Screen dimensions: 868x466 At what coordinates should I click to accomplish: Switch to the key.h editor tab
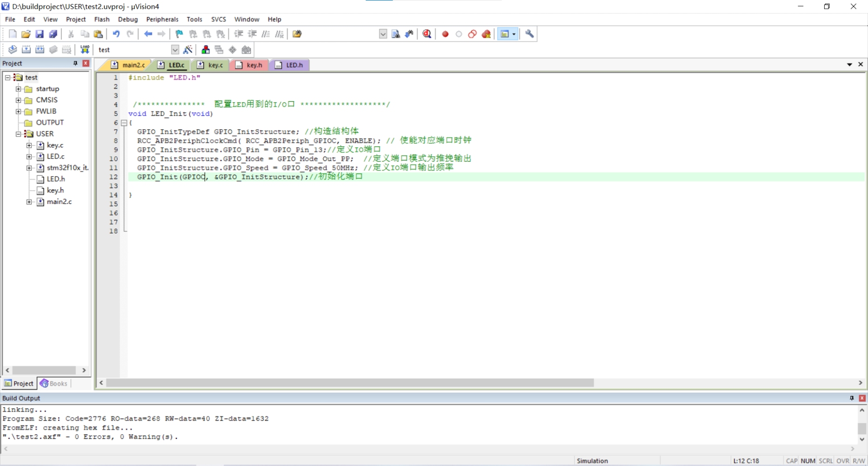pyautogui.click(x=250, y=65)
